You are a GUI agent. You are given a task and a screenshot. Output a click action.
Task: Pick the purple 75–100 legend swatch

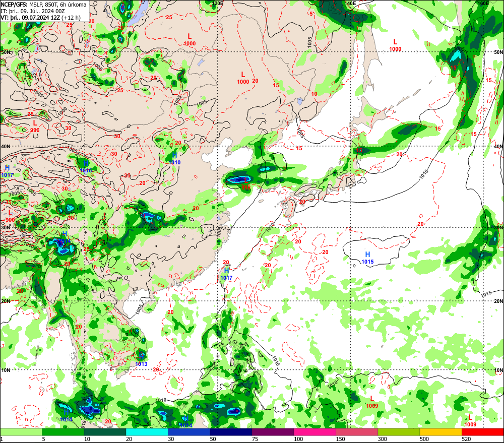click(273, 432)
